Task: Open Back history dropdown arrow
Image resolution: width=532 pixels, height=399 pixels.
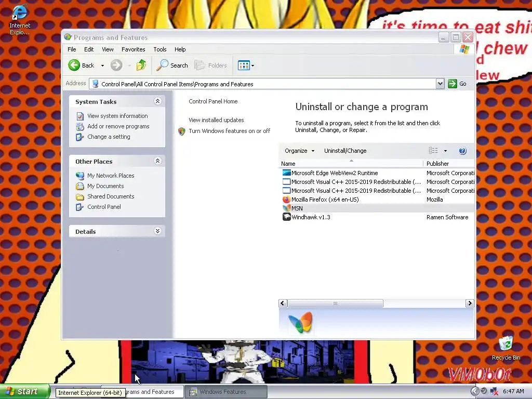Action: coord(102,65)
